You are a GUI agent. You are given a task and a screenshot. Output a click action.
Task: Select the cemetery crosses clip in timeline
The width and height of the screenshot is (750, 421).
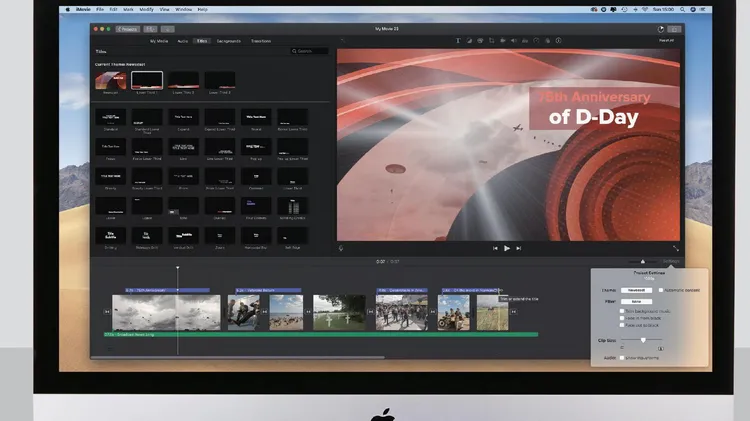pyautogui.click(x=339, y=312)
